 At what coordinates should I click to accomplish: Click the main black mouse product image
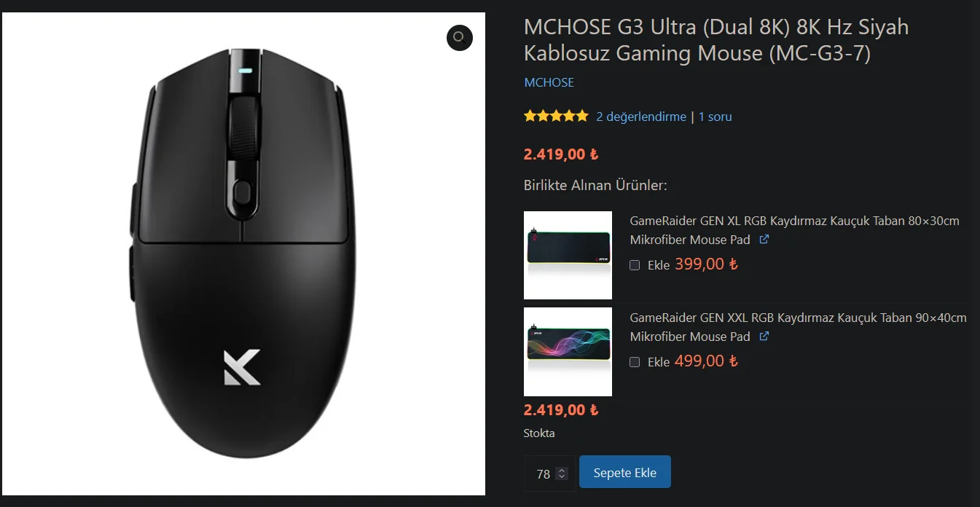(x=243, y=253)
